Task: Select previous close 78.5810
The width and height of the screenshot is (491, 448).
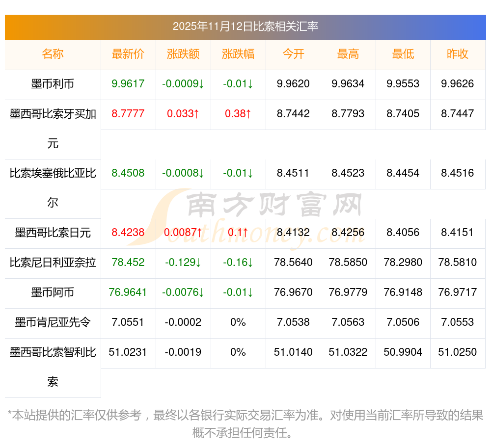Action: coord(458,262)
